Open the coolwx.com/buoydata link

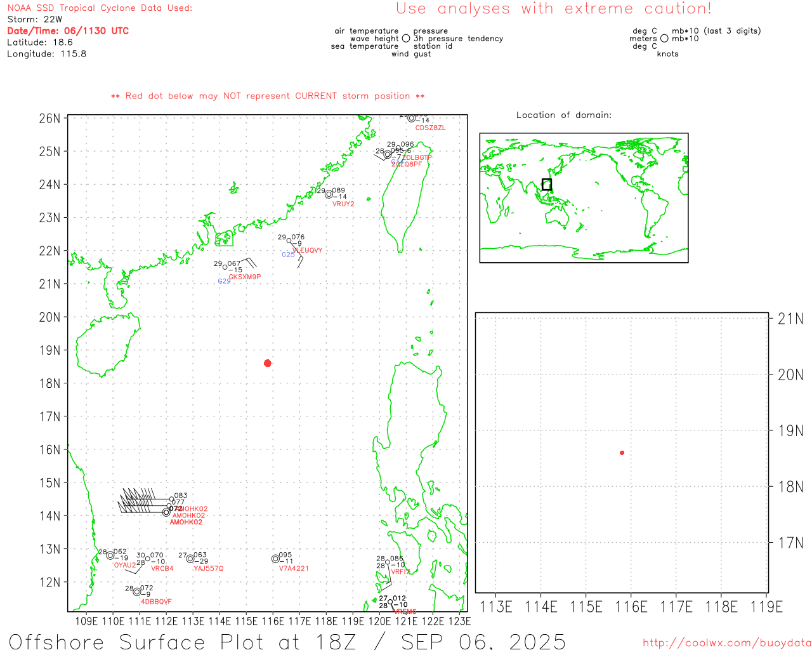click(x=727, y=643)
